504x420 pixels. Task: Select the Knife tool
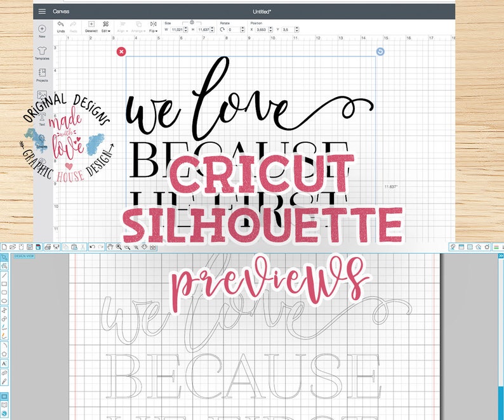point(4,381)
